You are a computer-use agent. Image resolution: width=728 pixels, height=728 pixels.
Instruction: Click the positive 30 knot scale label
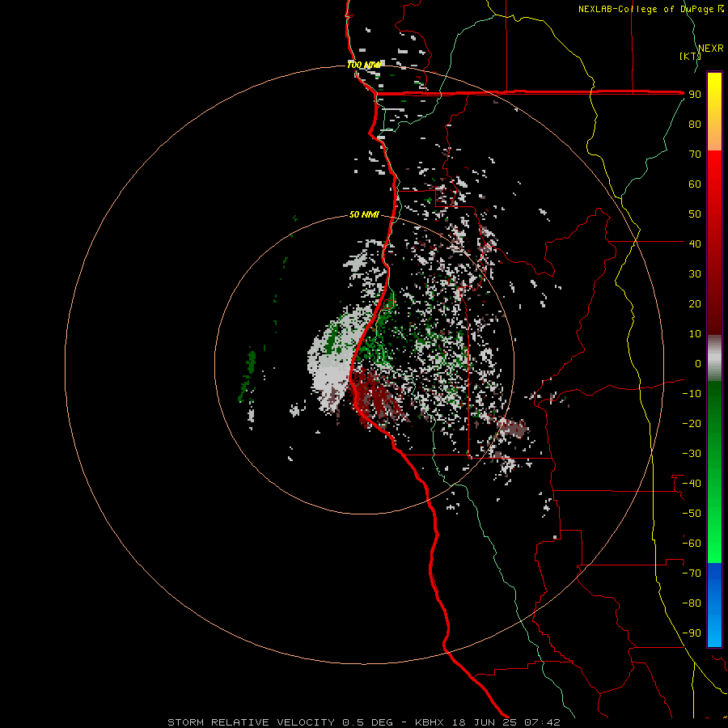click(x=695, y=274)
